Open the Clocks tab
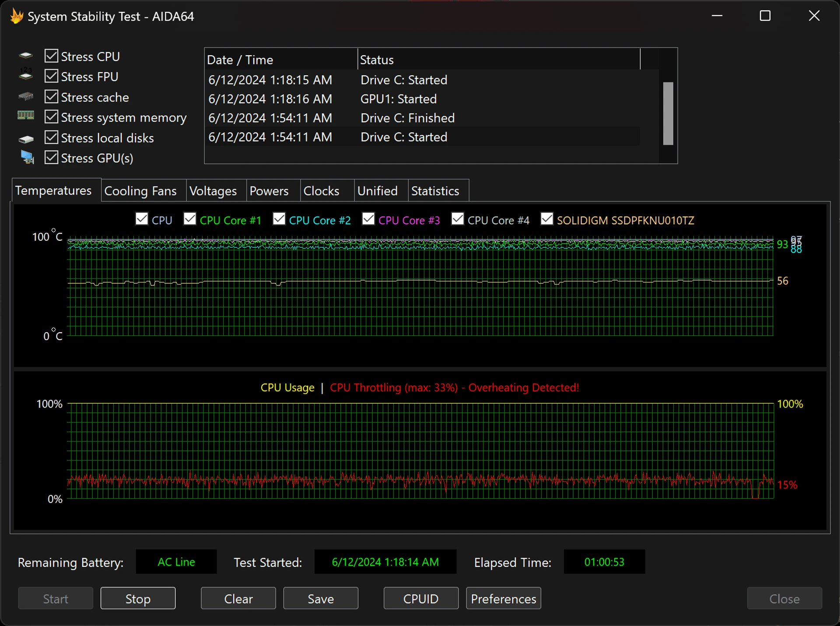Screen dimensions: 840x626 coord(327,191)
